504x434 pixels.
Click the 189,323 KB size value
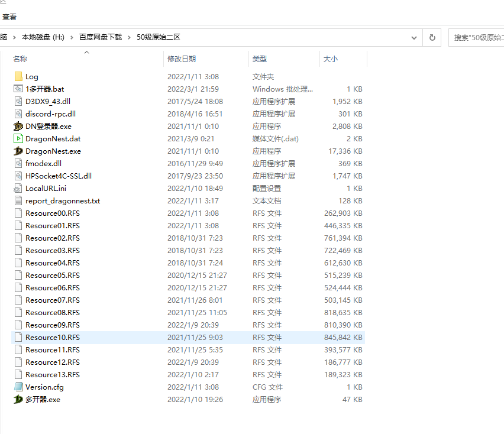click(343, 374)
